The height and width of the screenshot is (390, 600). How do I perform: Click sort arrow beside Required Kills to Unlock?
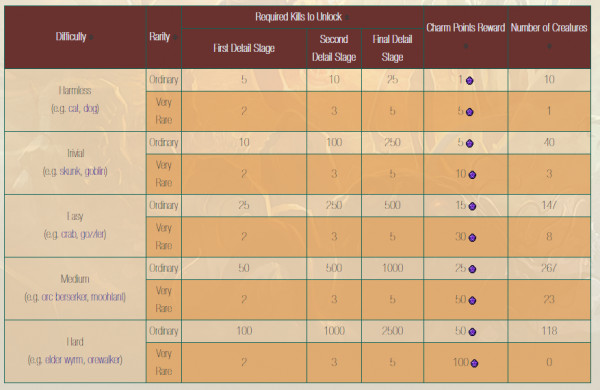pos(347,17)
